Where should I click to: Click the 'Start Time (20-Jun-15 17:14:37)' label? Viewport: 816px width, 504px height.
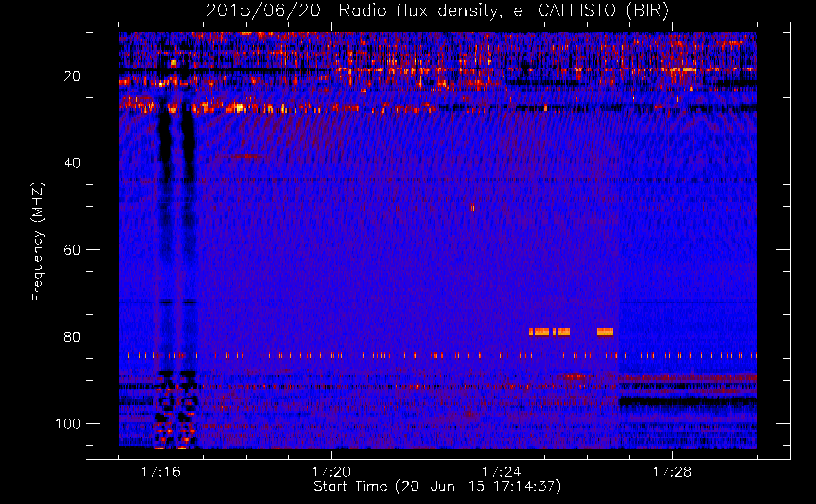pyautogui.click(x=437, y=486)
